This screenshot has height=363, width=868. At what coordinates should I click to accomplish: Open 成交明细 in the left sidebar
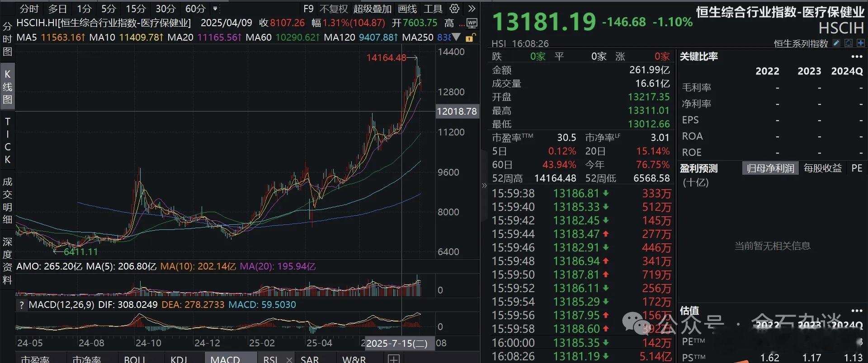point(7,201)
